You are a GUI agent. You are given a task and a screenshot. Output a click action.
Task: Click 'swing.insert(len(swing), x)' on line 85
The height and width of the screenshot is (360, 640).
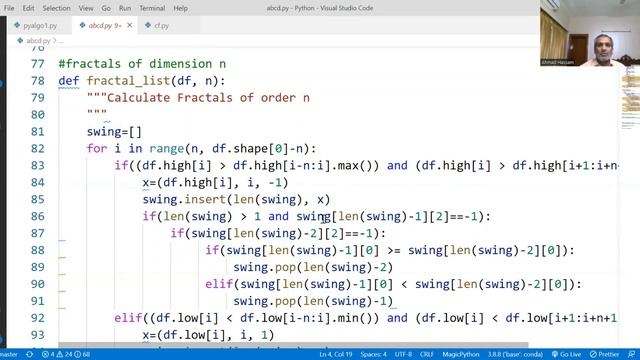[236, 199]
